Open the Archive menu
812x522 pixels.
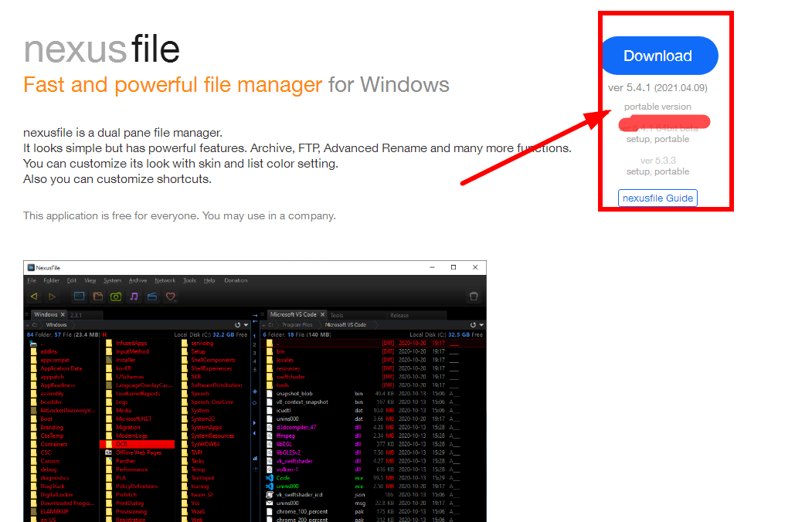point(138,280)
